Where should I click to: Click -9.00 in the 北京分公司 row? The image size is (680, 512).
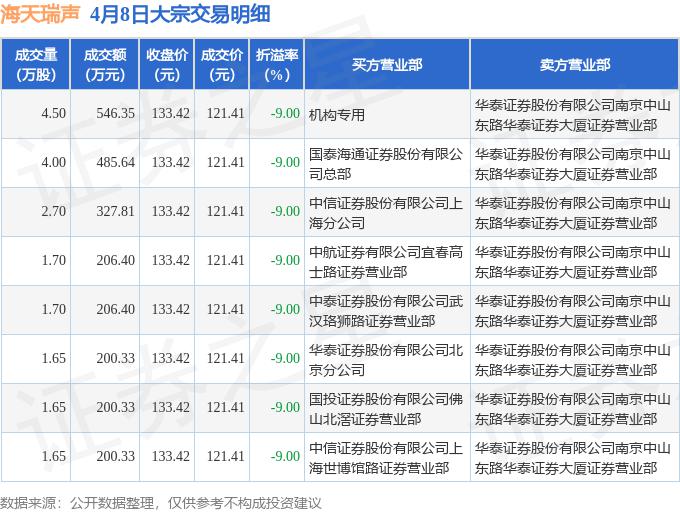tap(285, 359)
